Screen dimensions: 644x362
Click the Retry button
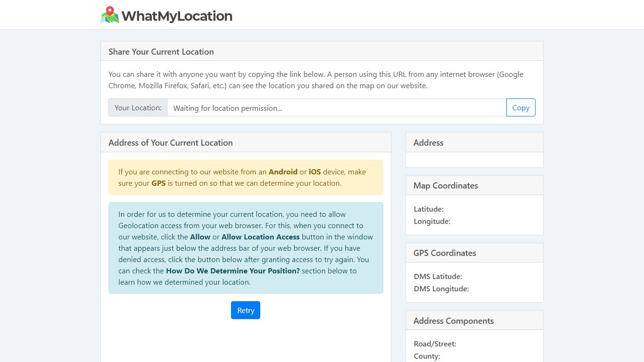coord(246,310)
